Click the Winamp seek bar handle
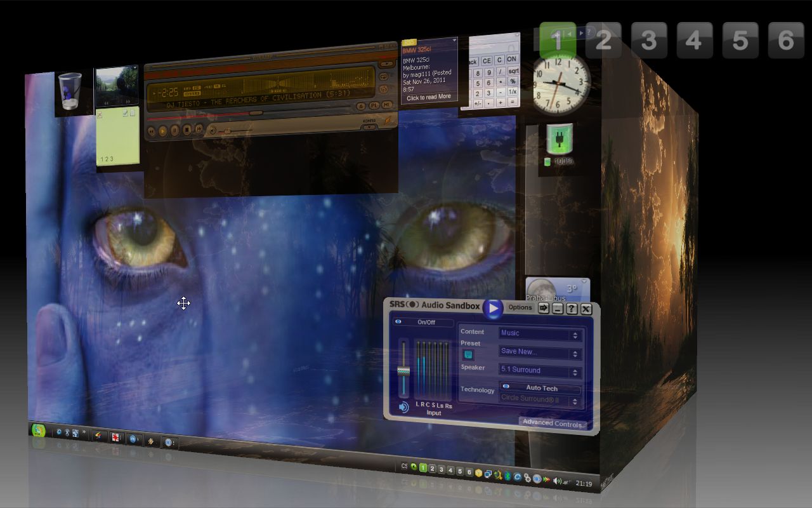The image size is (812, 508). click(x=256, y=113)
